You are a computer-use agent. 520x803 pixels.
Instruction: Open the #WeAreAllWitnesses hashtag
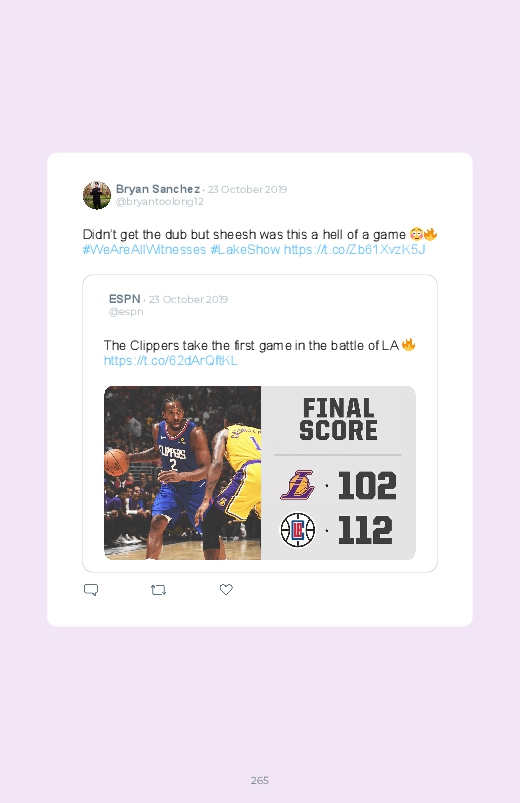coord(144,249)
